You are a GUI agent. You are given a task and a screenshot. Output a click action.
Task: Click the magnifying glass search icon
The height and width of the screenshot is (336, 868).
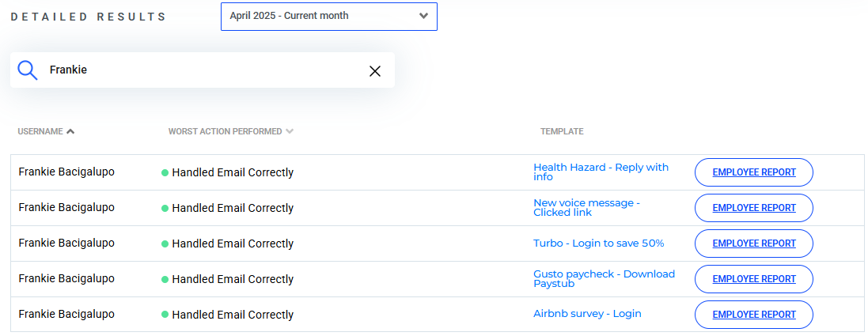coord(27,70)
